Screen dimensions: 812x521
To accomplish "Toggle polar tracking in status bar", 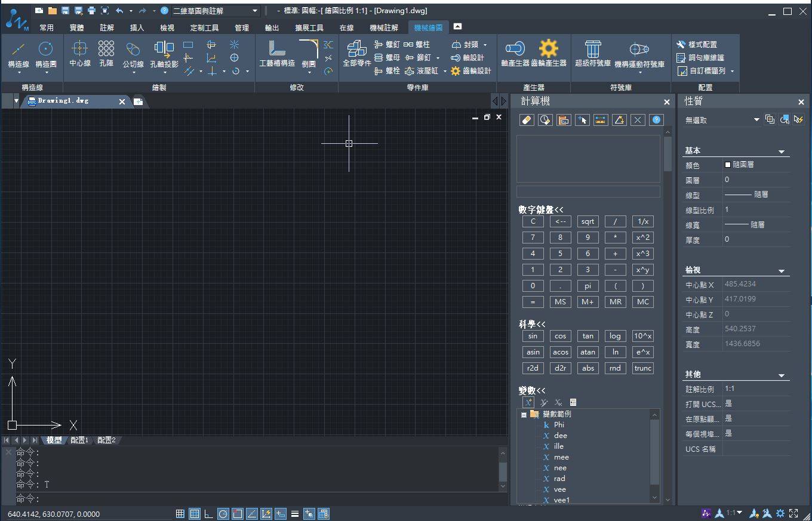I will (x=223, y=514).
